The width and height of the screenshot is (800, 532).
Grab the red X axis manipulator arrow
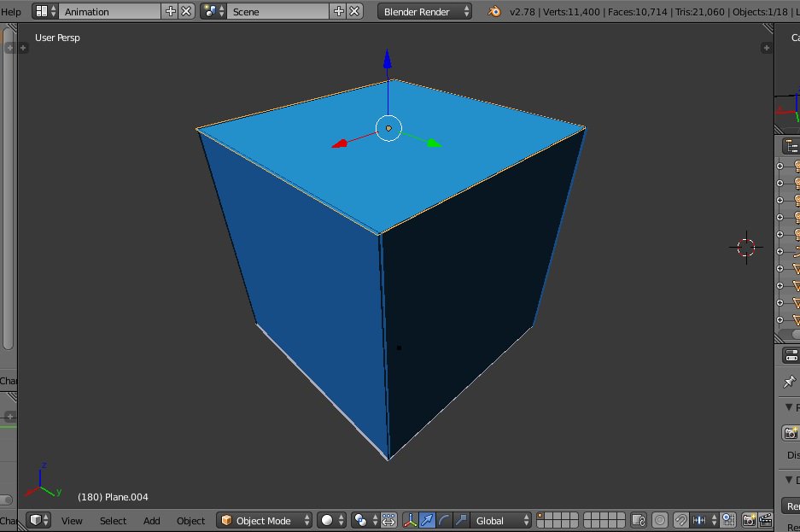[340, 144]
